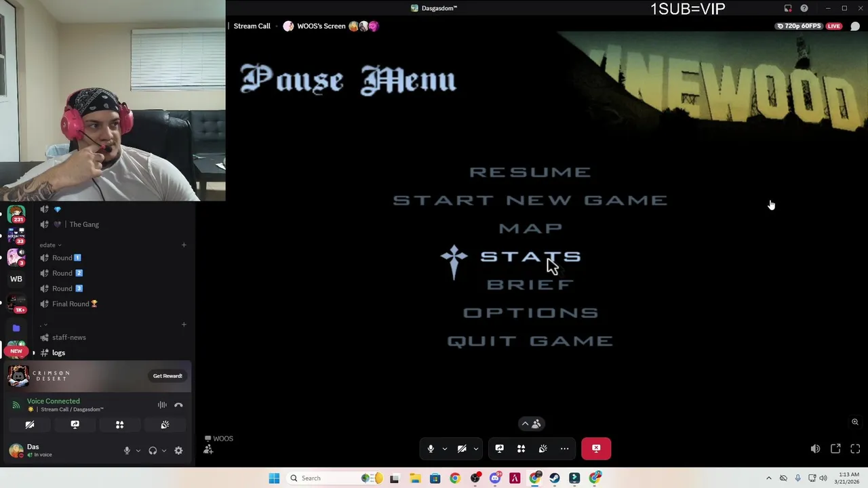Choose QUIT GAME in the pause menu
Image resolution: width=868 pixels, height=488 pixels.
pyautogui.click(x=530, y=341)
